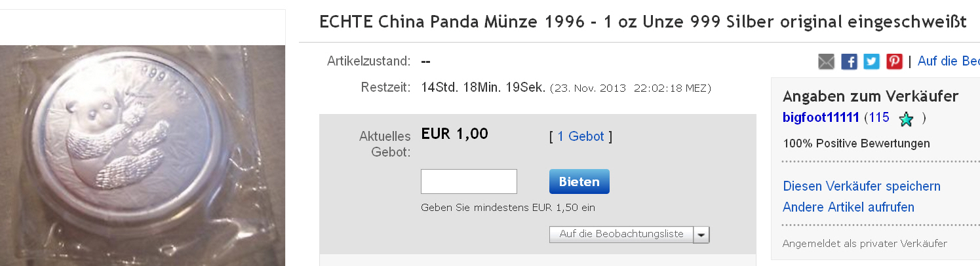Click the ECHTE China Panda Münze title
The image size is (980, 266).
click(x=642, y=22)
